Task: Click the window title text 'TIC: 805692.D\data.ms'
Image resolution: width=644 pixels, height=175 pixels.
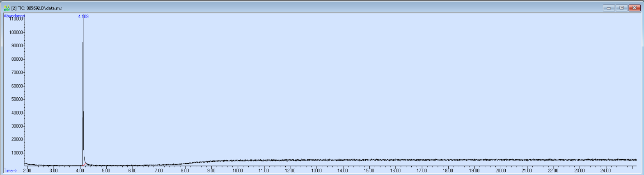Action: [x=40, y=8]
